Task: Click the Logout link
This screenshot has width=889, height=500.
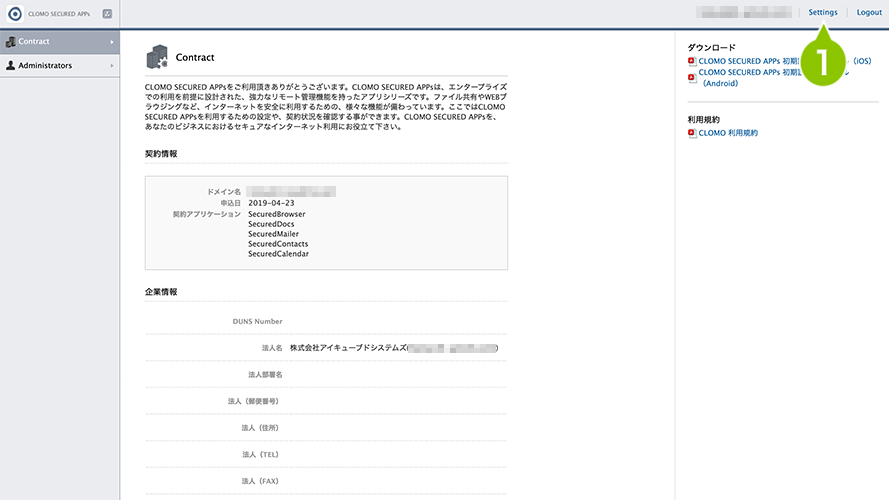Action: [869, 12]
